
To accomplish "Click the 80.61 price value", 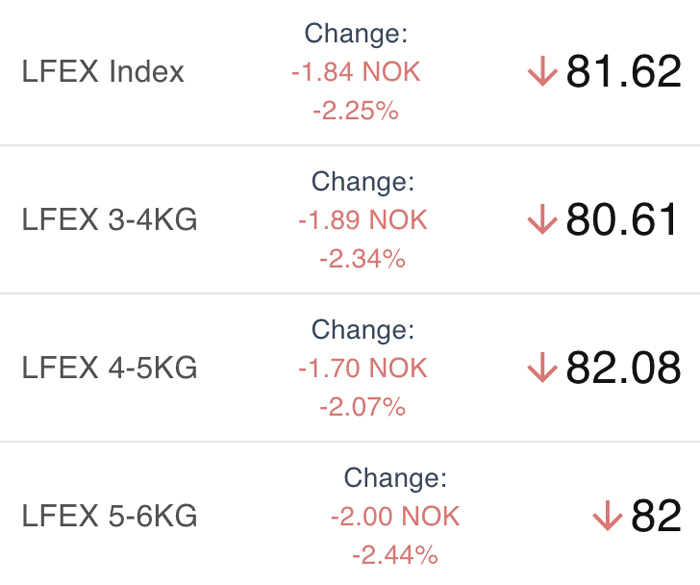I will [x=621, y=219].
